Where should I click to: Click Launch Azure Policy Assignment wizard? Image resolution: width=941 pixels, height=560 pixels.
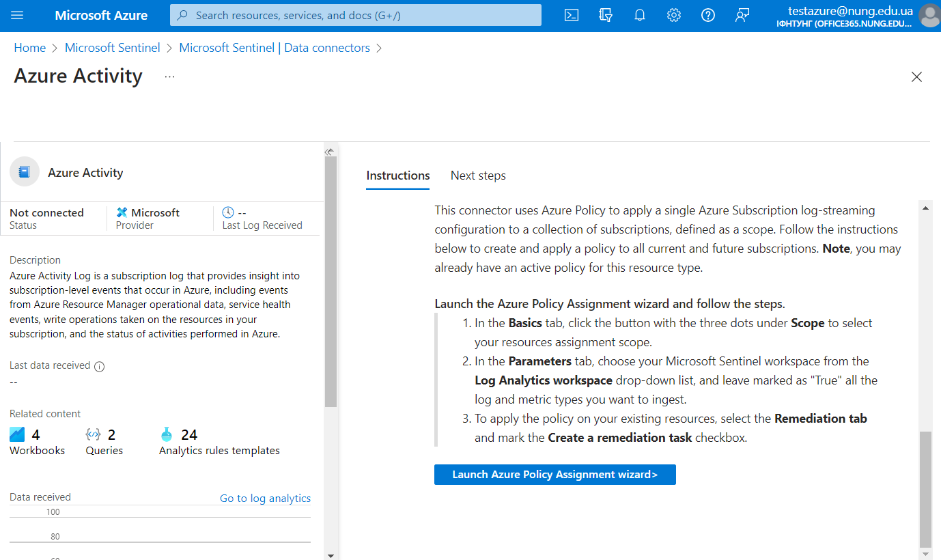pyautogui.click(x=554, y=474)
